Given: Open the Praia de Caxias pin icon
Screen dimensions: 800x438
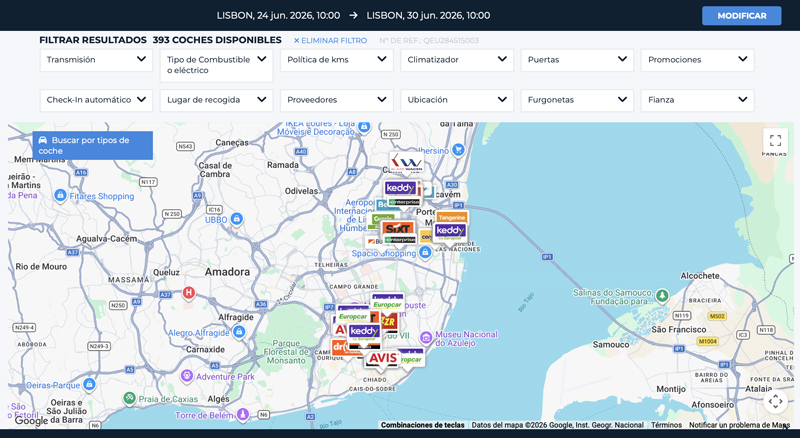Looking at the screenshot, I should tap(130, 398).
